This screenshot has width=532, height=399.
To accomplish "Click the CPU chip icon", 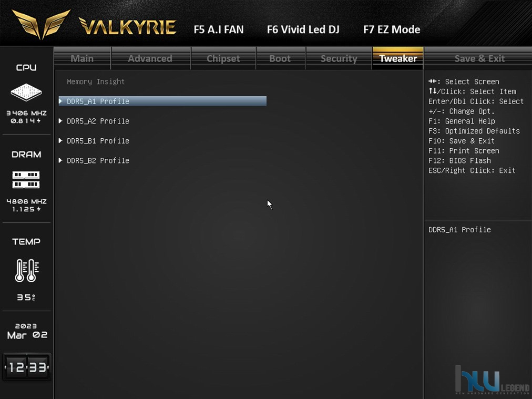I will (x=26, y=92).
